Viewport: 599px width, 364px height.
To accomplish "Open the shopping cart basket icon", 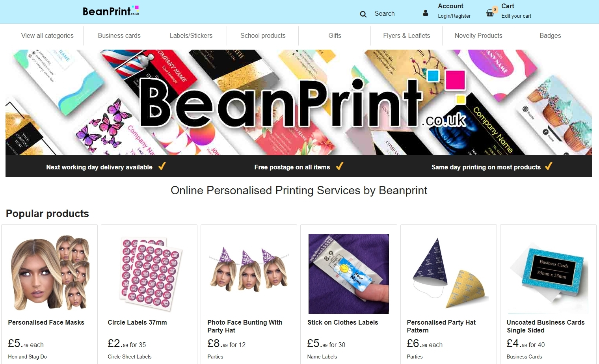I will (490, 13).
